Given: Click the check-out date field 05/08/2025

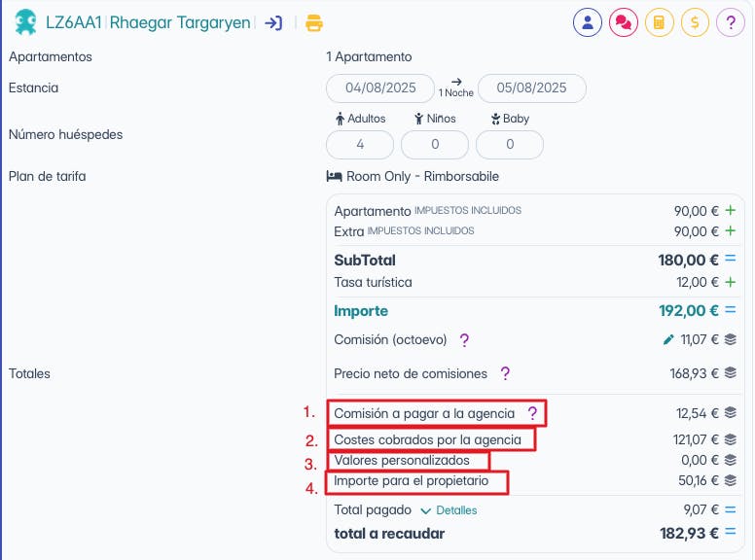Looking at the screenshot, I should (531, 87).
